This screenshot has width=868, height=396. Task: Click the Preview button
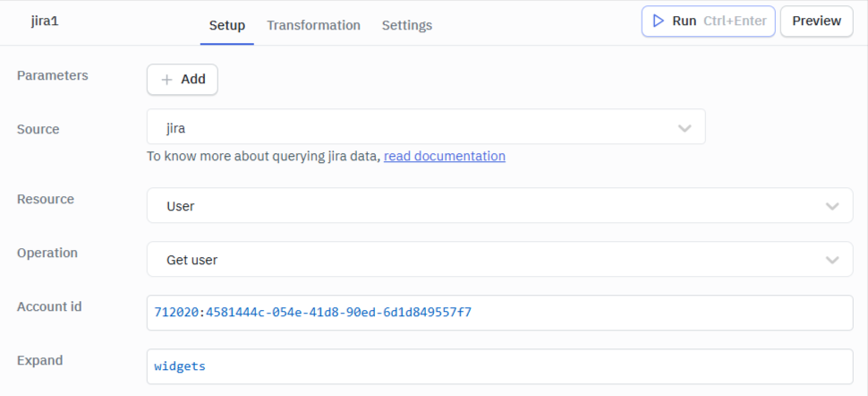tap(816, 22)
